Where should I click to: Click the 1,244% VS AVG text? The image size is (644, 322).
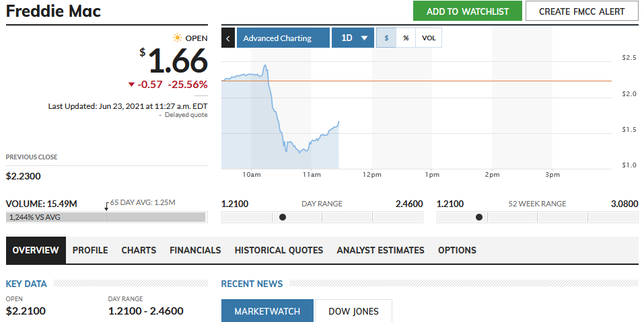(35, 217)
